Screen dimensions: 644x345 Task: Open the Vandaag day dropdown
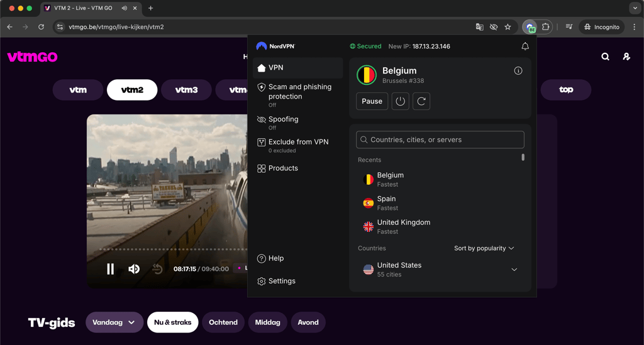coord(114,322)
